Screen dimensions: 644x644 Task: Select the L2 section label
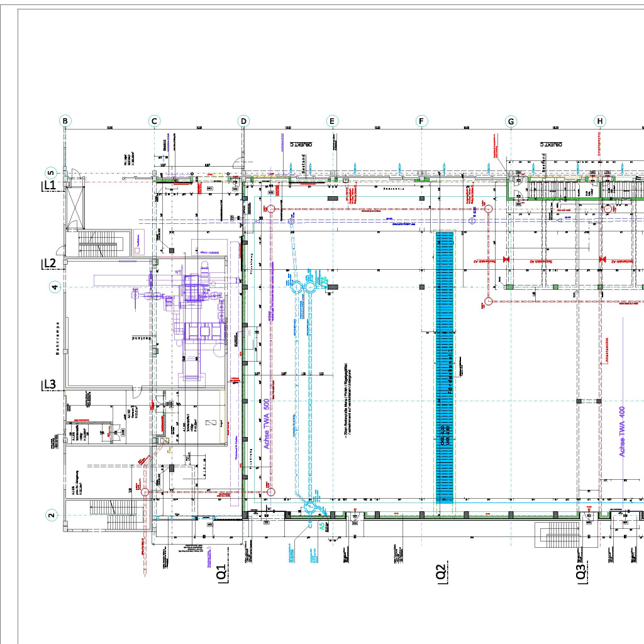[x=50, y=264]
